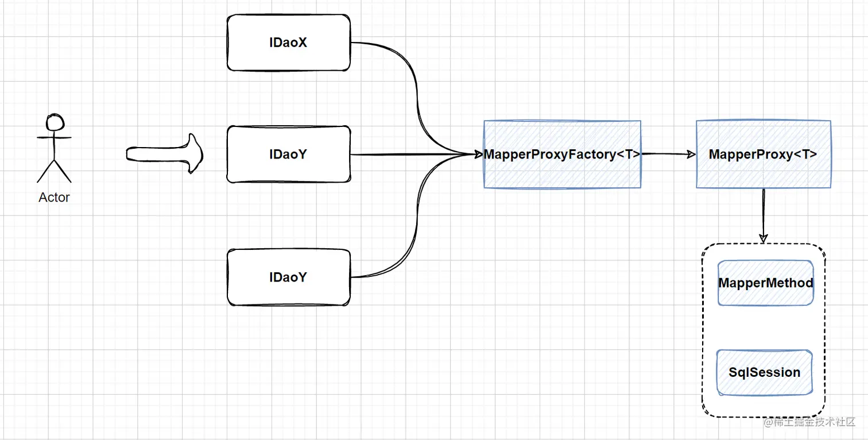
Task: Select the SqlSession box
Action: [765, 372]
